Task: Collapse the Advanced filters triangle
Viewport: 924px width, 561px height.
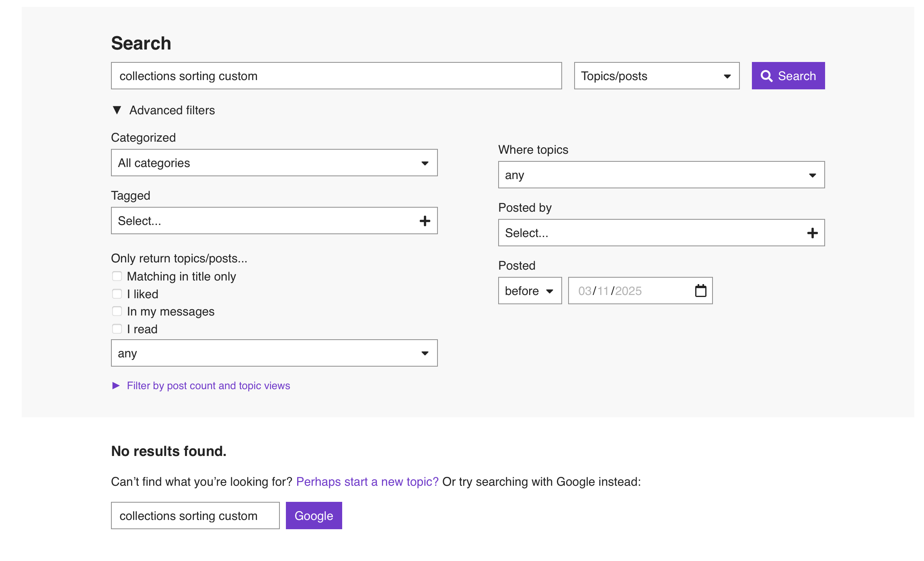Action: coord(117,110)
